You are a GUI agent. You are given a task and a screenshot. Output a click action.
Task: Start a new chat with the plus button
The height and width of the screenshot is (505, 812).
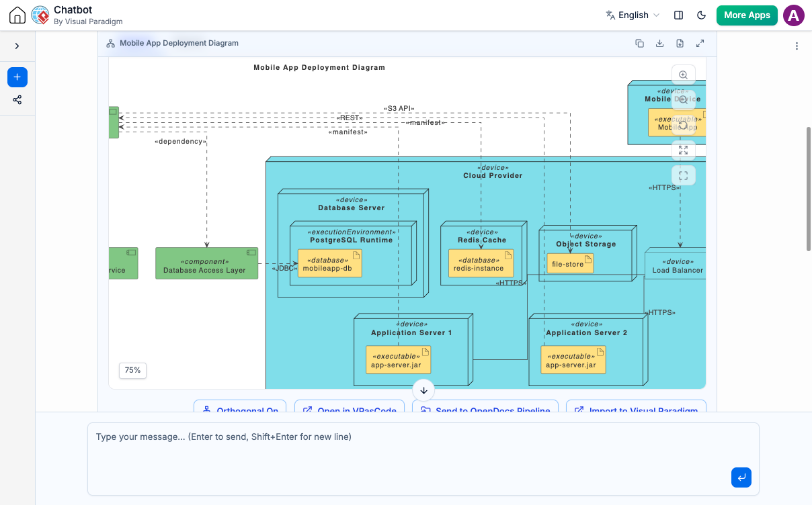[x=17, y=77]
